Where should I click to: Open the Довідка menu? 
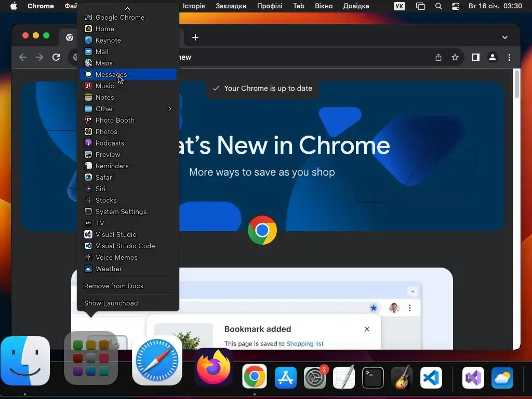point(356,6)
